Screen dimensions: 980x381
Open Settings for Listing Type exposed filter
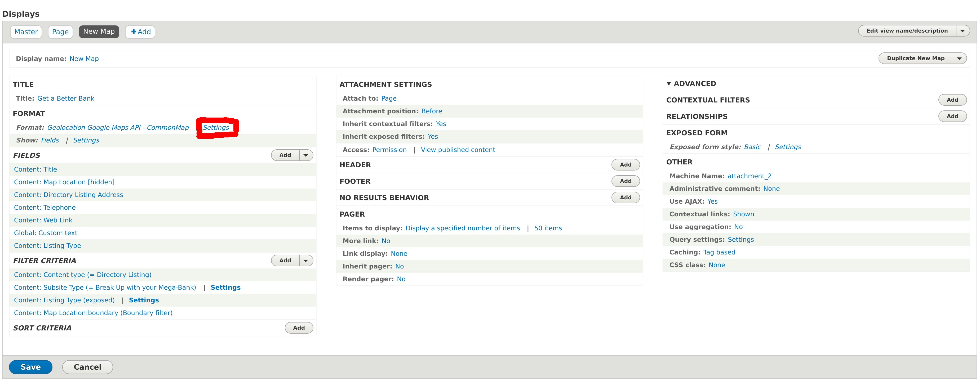pos(144,300)
